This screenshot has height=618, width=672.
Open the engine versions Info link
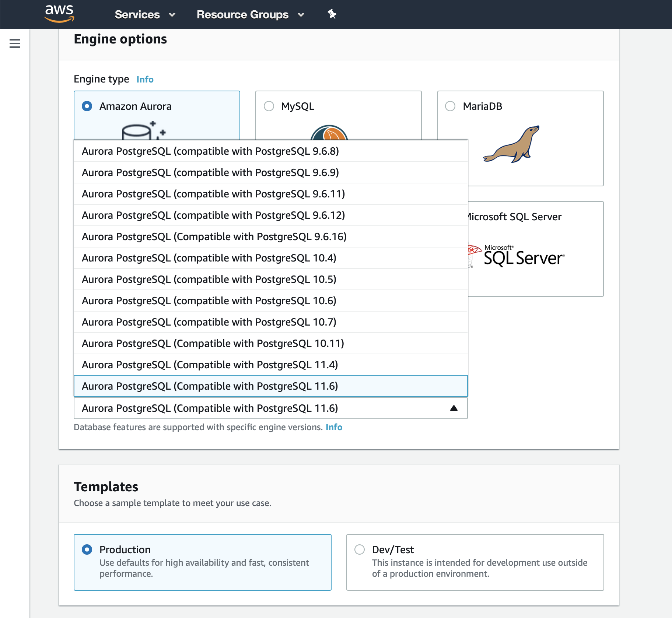[x=334, y=427]
